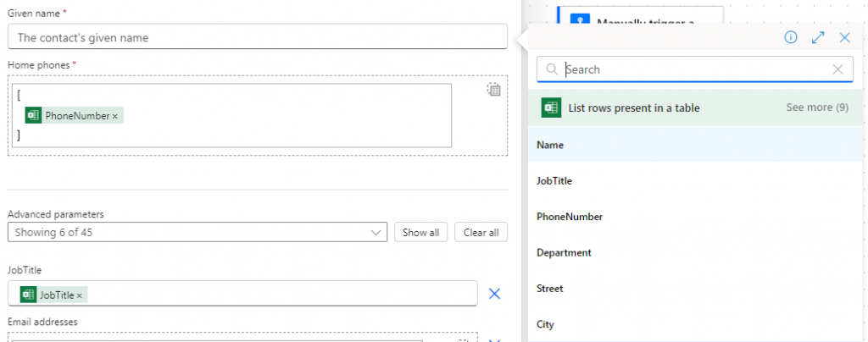The image size is (868, 342).
Task: Remove the JobTitle parameter with the X
Action: click(x=495, y=294)
